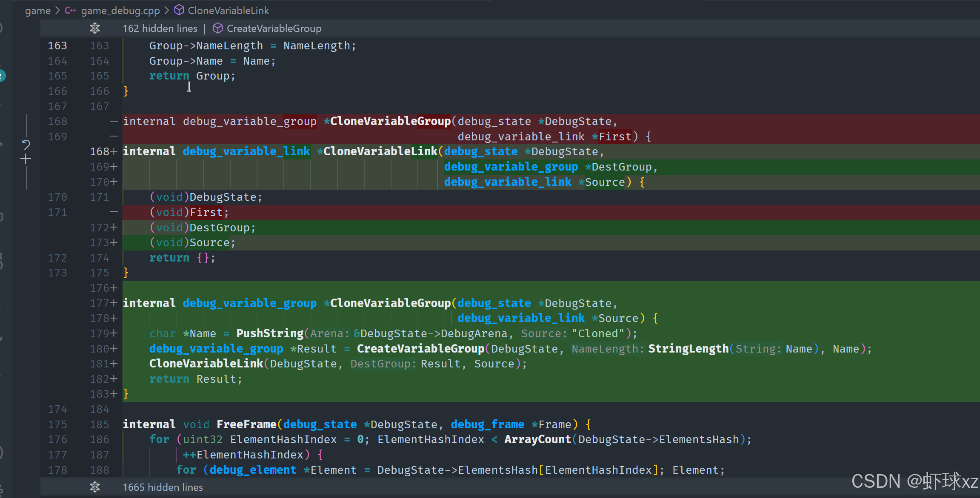Click the cube icon beside CreateVariableGroup
This screenshot has width=980, height=498.
(217, 28)
